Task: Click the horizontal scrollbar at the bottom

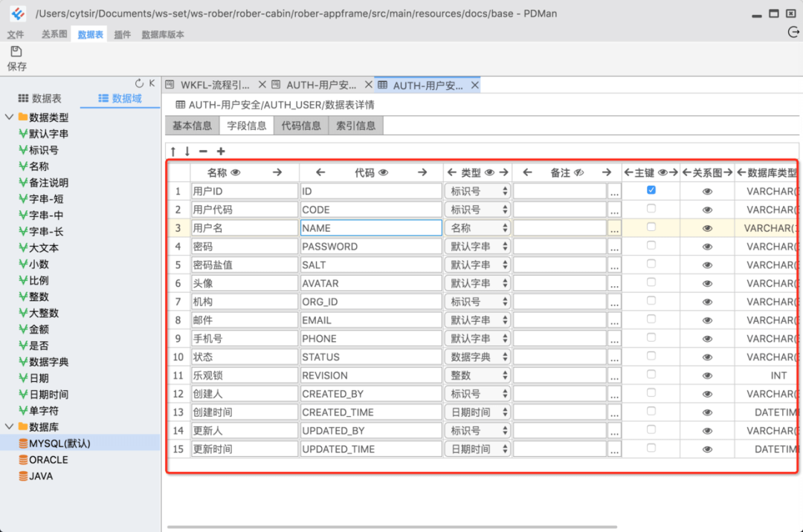Action: (x=392, y=526)
